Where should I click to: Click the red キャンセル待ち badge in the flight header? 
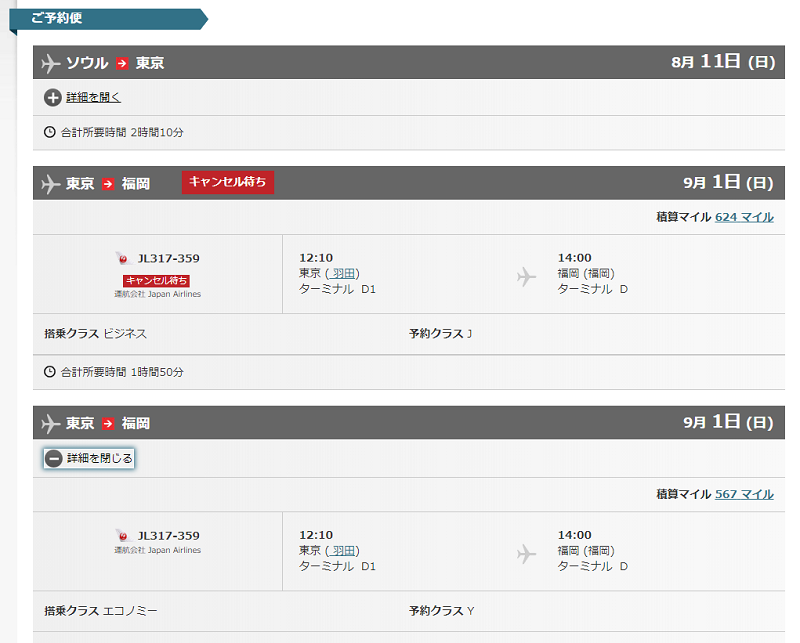(x=228, y=182)
